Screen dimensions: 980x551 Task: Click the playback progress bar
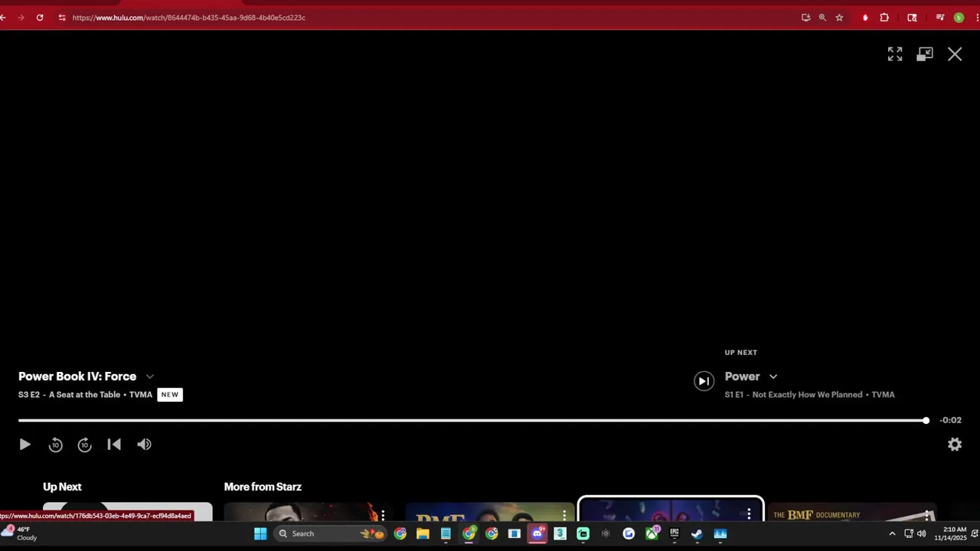click(x=472, y=420)
